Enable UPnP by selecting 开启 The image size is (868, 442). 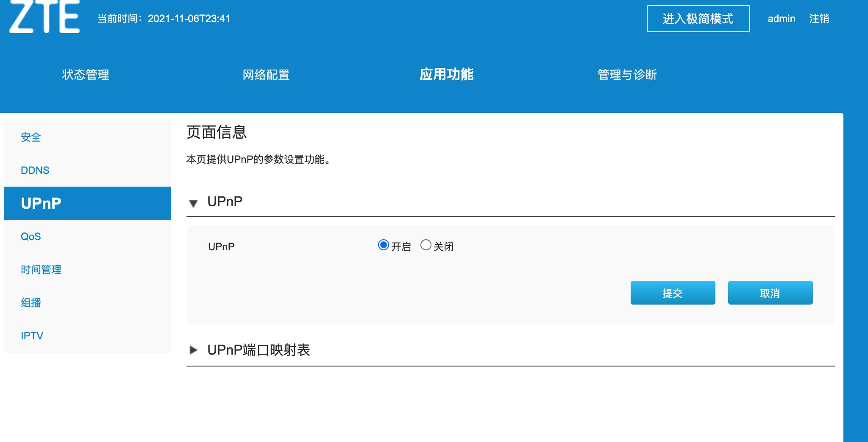coord(384,244)
